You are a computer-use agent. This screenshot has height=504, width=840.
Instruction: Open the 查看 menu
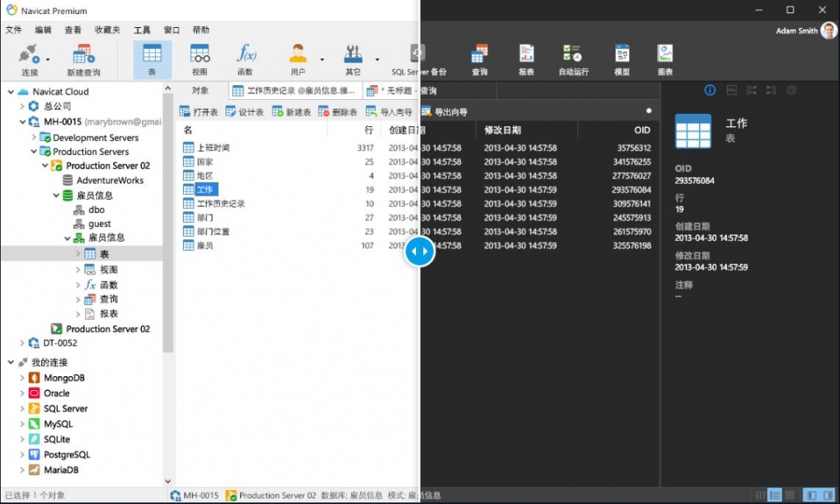pyautogui.click(x=73, y=30)
